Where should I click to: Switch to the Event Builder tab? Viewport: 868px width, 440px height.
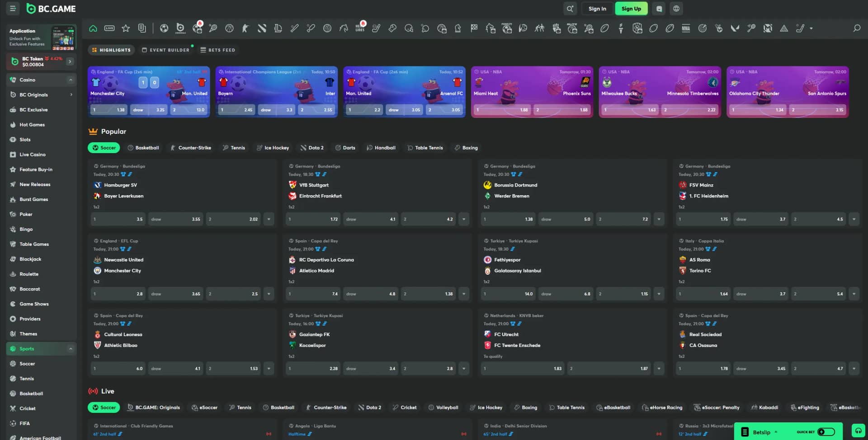(165, 50)
